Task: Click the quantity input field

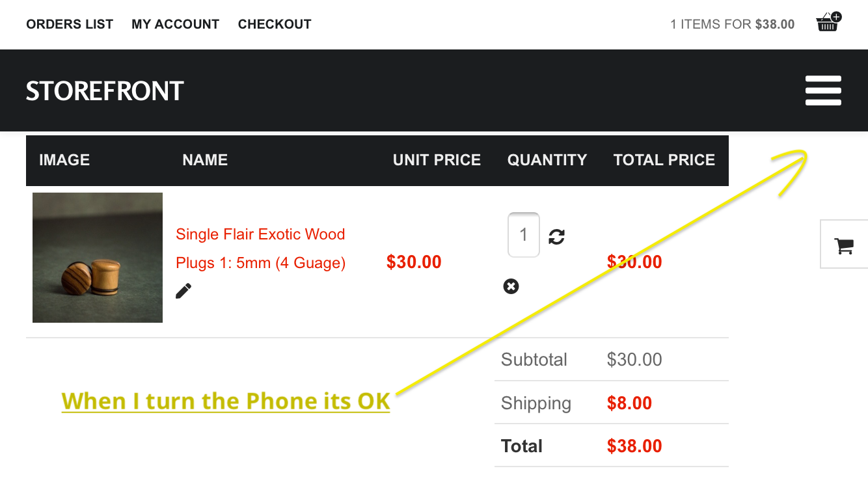Action: click(523, 235)
